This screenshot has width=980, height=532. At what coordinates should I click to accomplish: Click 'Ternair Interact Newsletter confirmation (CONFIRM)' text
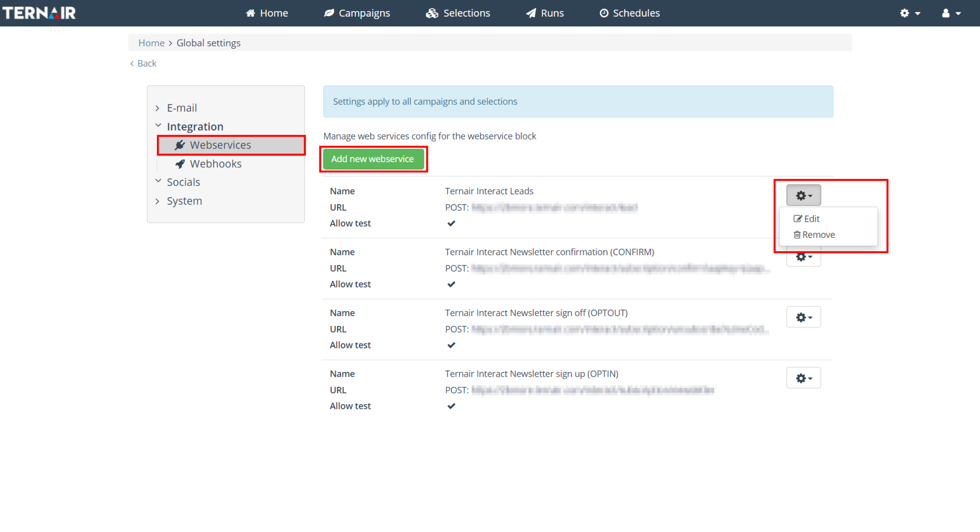tap(550, 252)
